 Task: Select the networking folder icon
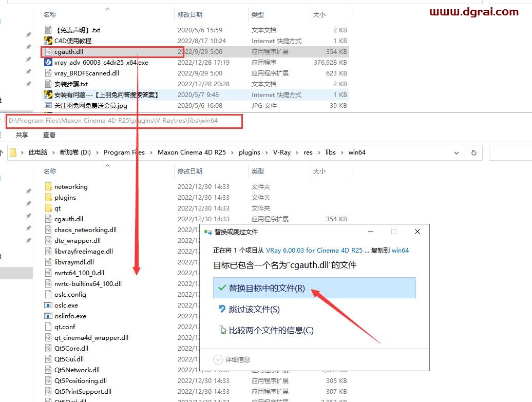pos(48,187)
